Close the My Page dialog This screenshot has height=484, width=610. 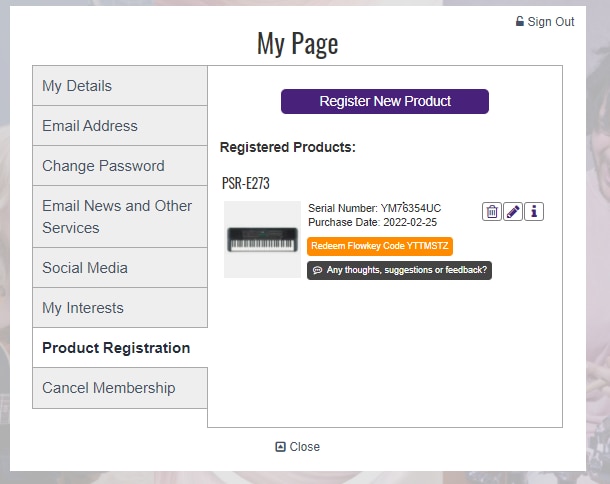298,447
